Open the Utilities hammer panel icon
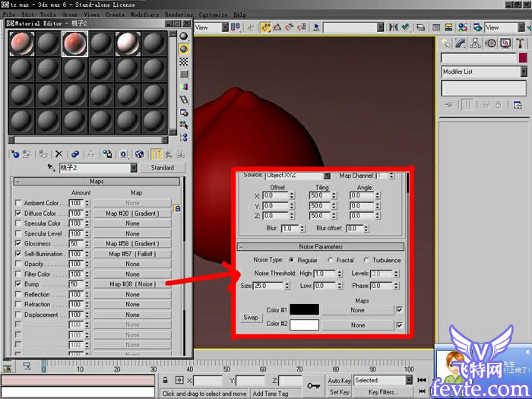 pyautogui.click(x=521, y=43)
